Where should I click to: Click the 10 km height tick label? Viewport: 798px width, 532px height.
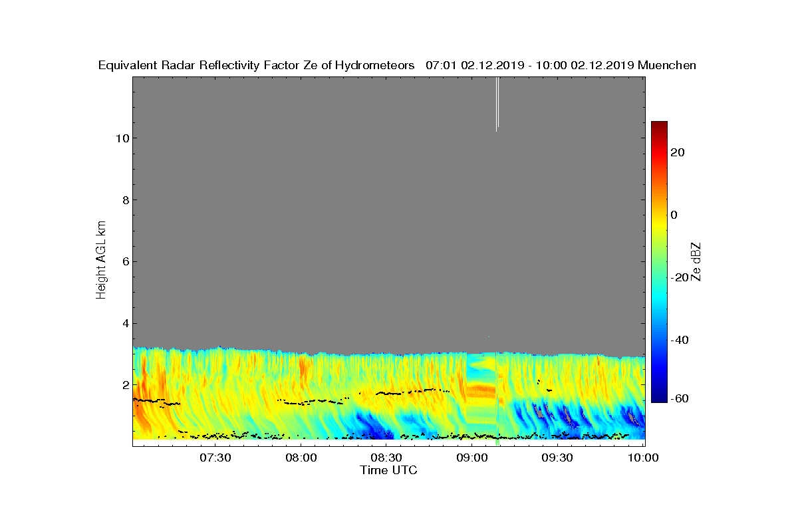(x=121, y=138)
